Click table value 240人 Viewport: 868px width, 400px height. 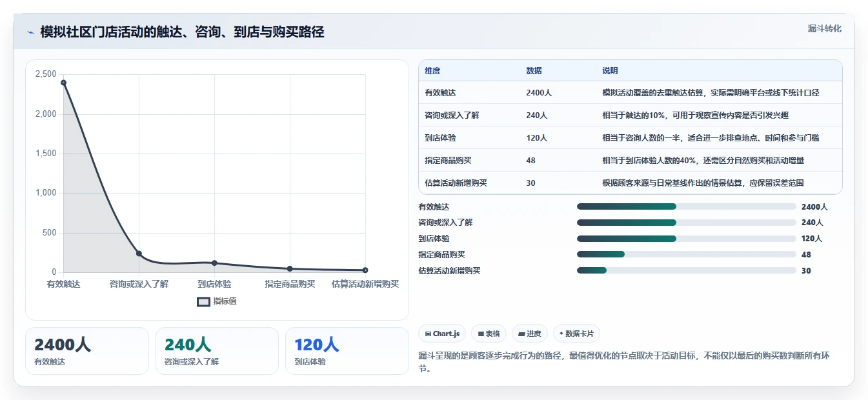[x=536, y=115]
